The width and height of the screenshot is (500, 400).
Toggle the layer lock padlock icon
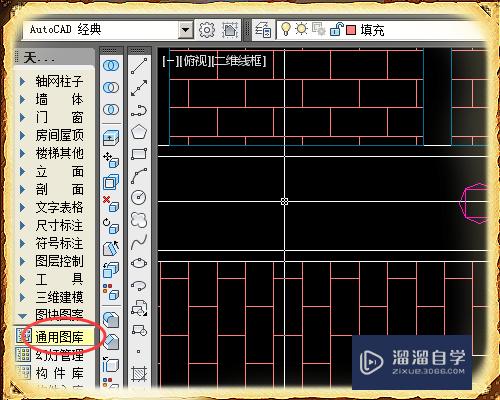pos(336,29)
